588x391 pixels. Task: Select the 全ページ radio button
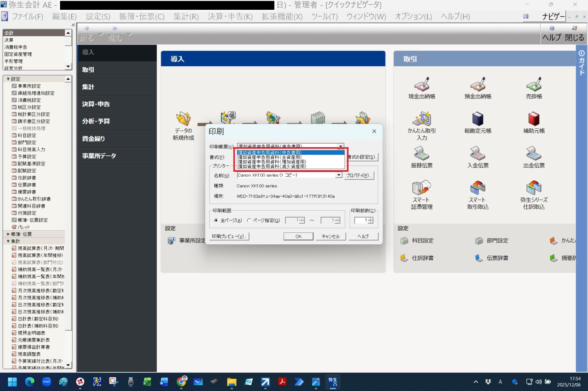coord(216,220)
